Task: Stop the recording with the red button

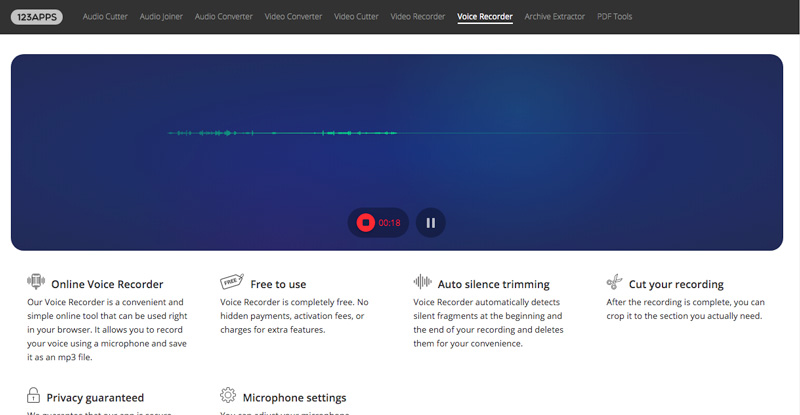Action: point(366,223)
